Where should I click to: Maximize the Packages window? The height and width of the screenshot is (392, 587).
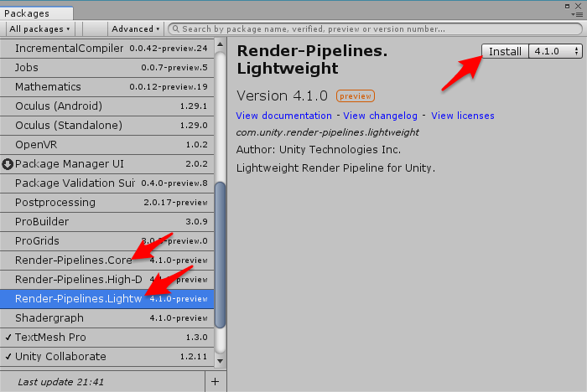[568, 6]
